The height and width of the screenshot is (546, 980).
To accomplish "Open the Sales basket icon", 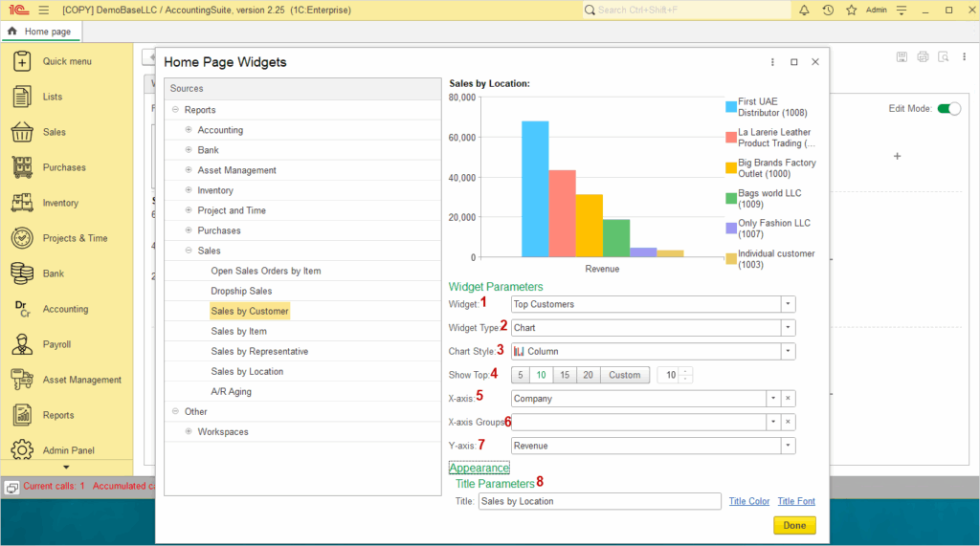I will (x=22, y=132).
